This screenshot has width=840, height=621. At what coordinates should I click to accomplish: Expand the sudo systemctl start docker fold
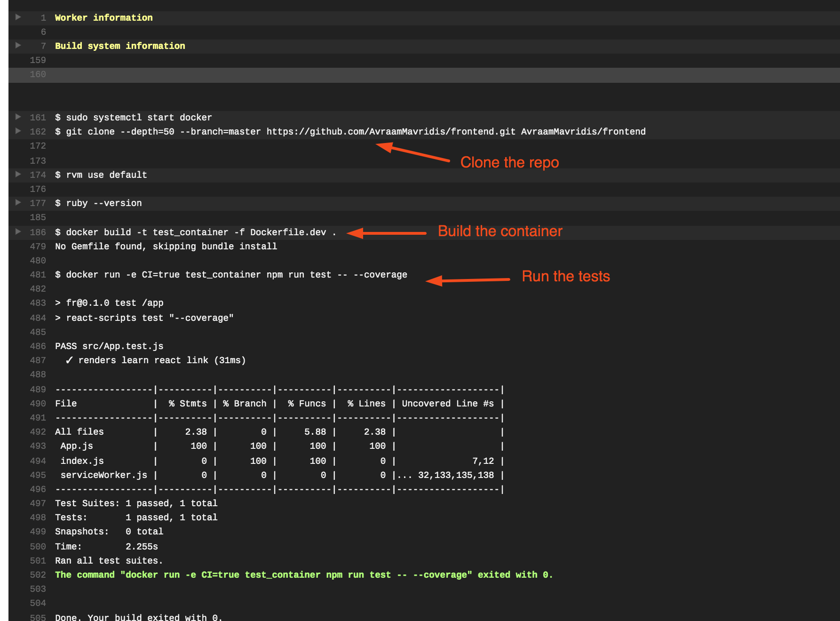click(18, 117)
